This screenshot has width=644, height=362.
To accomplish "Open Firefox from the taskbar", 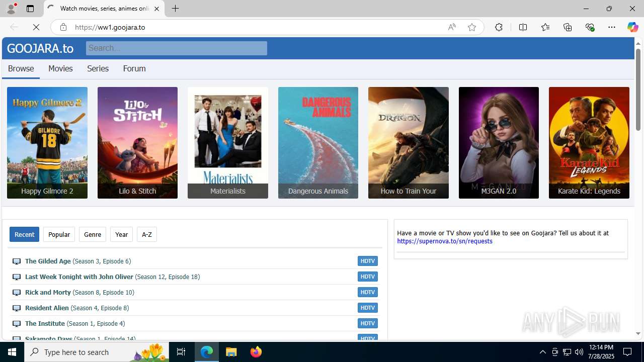I will point(256,352).
